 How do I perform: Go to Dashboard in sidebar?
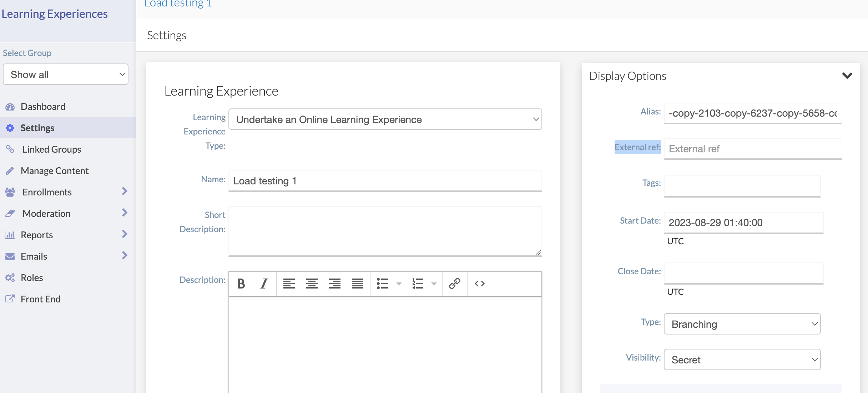pos(43,107)
